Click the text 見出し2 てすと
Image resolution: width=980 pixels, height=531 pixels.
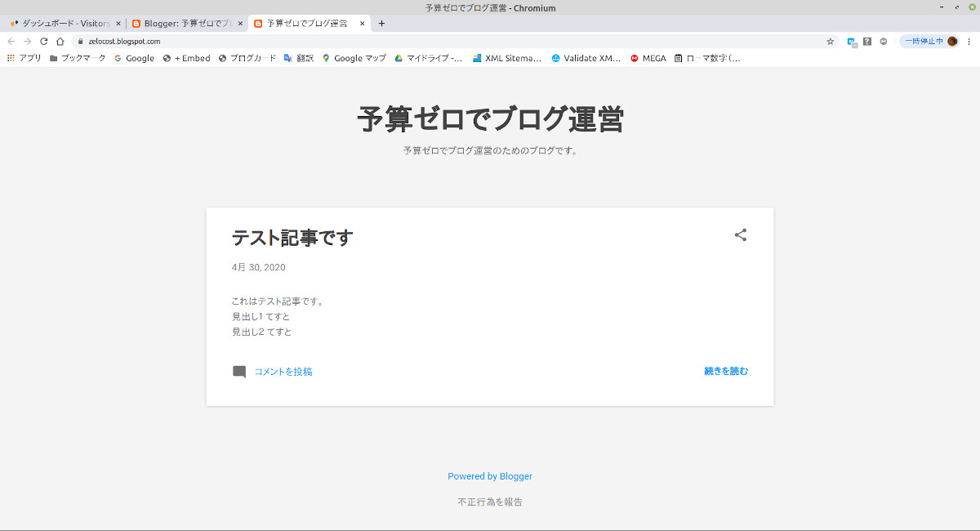click(x=262, y=332)
